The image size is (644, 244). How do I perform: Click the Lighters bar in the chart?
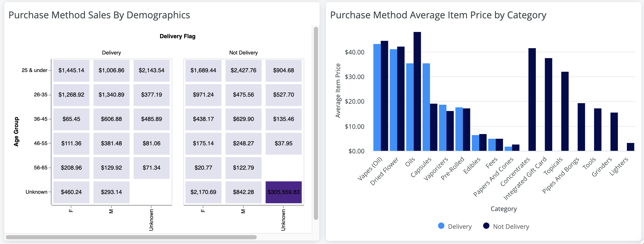630,147
